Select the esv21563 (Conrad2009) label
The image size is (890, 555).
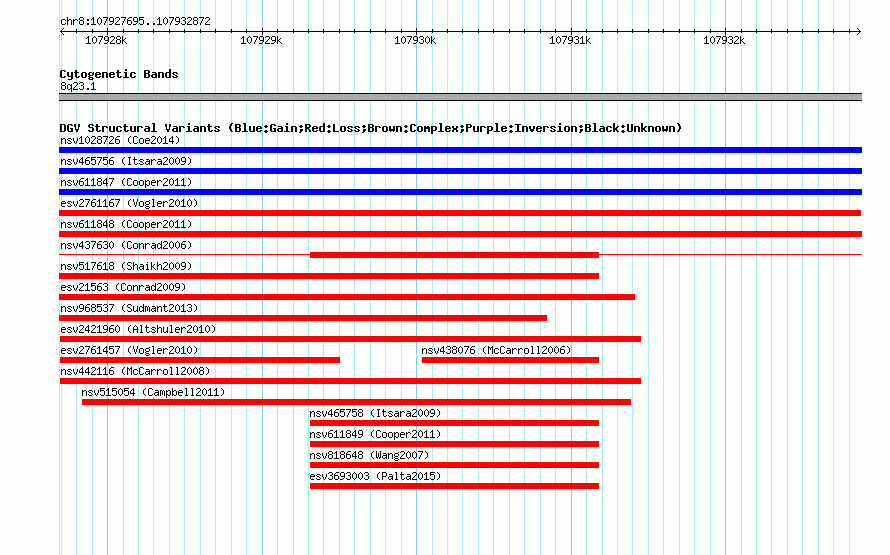123,287
